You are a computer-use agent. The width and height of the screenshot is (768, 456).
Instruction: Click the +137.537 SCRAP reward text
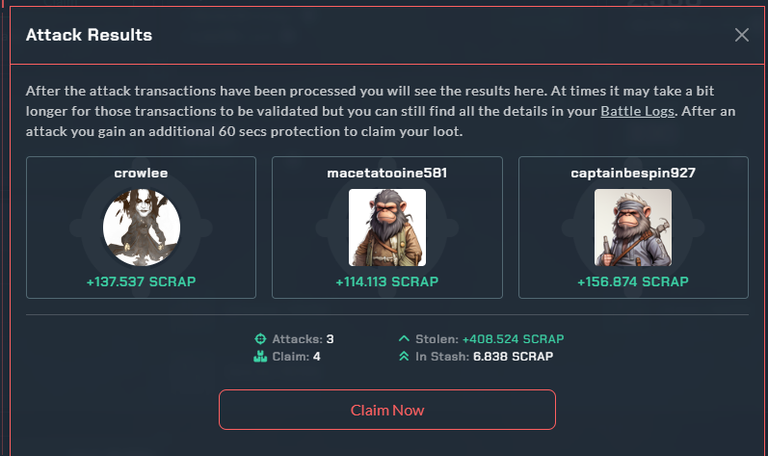click(141, 282)
